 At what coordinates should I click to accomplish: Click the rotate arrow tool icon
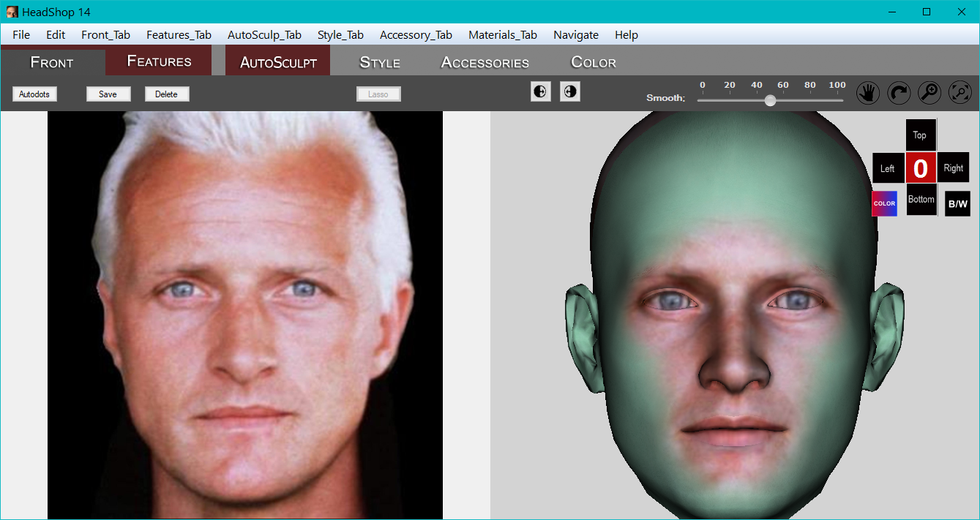[899, 92]
